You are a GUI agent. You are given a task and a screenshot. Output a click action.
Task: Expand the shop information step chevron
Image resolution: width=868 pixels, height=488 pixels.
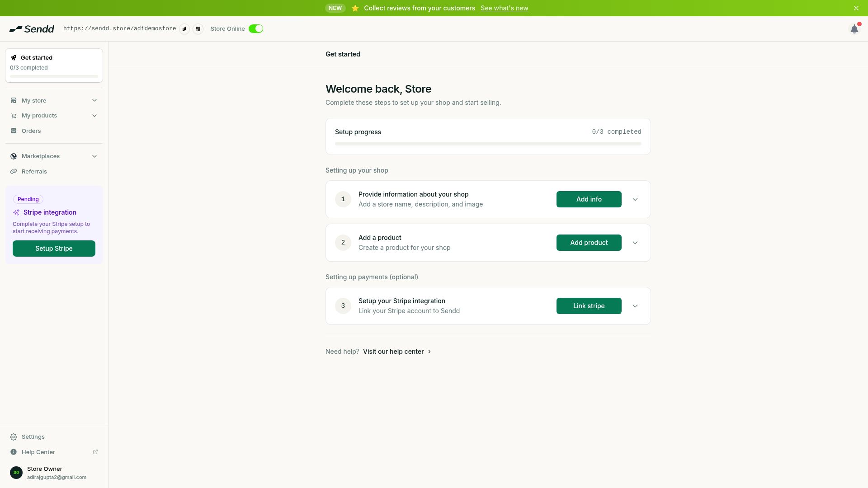[635, 199]
